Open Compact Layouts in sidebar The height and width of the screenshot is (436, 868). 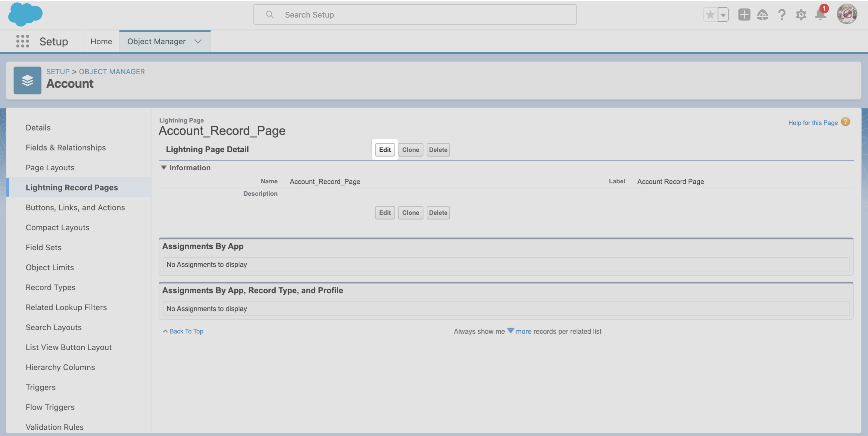point(58,227)
